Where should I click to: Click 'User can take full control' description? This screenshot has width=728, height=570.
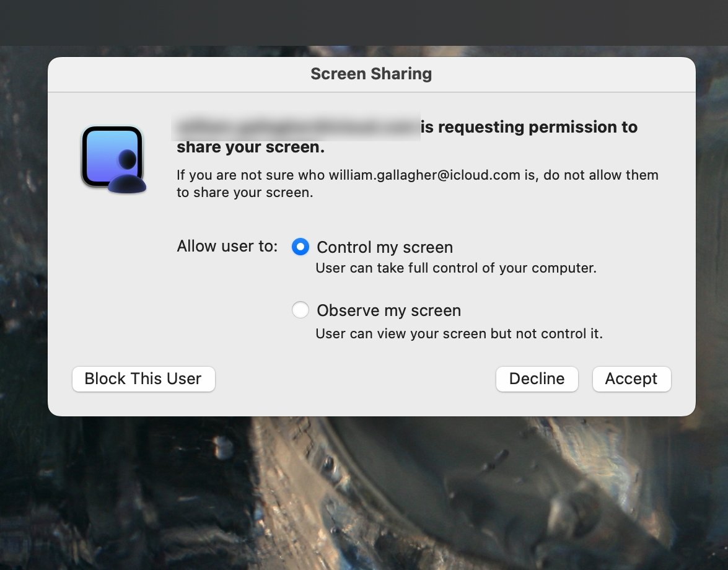tap(456, 269)
